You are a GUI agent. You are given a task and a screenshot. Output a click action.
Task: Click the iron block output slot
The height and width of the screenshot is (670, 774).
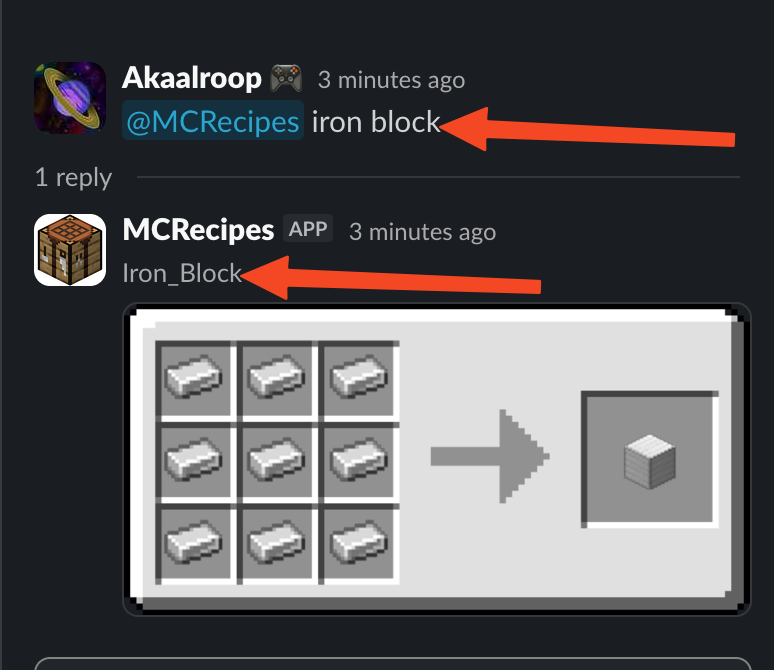pyautogui.click(x=650, y=460)
